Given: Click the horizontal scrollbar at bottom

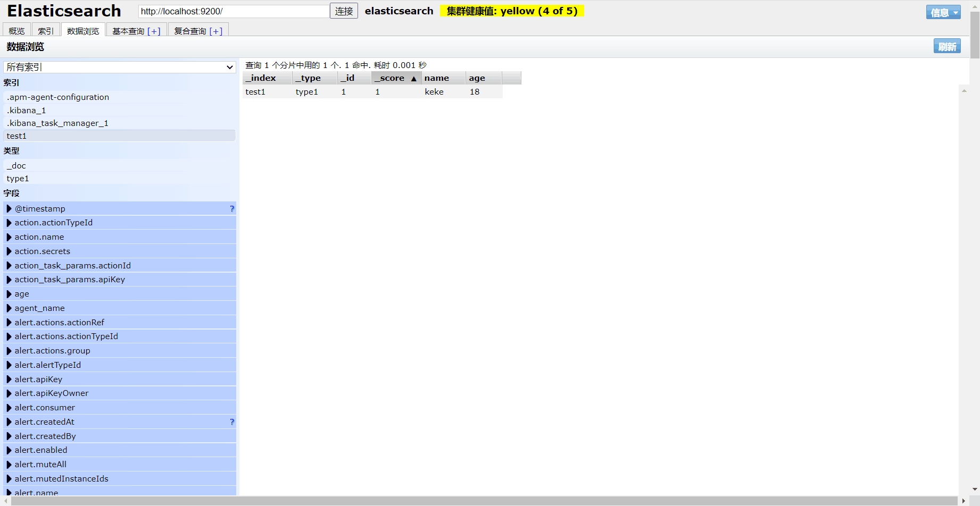Looking at the screenshot, I should pos(484,501).
